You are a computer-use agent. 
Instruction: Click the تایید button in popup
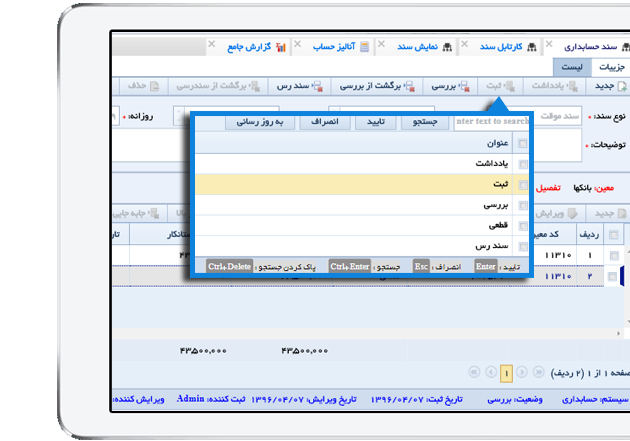(x=376, y=122)
